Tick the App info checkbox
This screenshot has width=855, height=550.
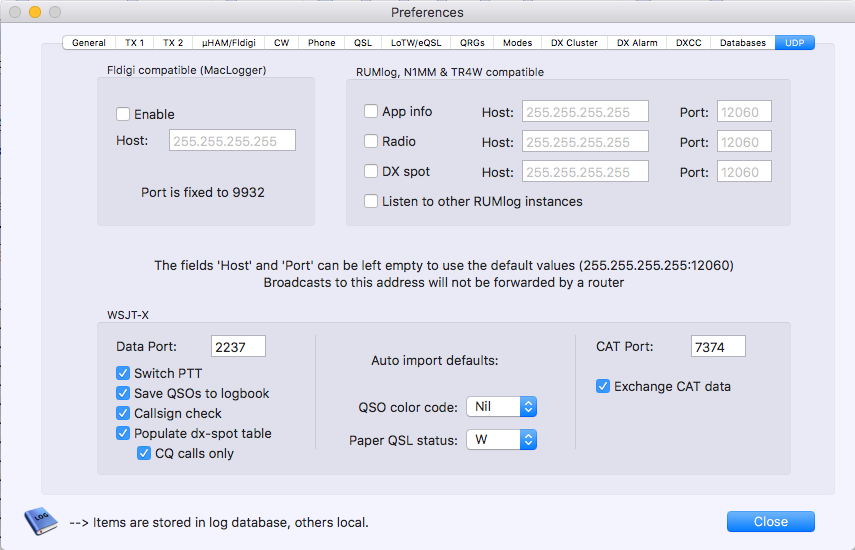(x=371, y=111)
